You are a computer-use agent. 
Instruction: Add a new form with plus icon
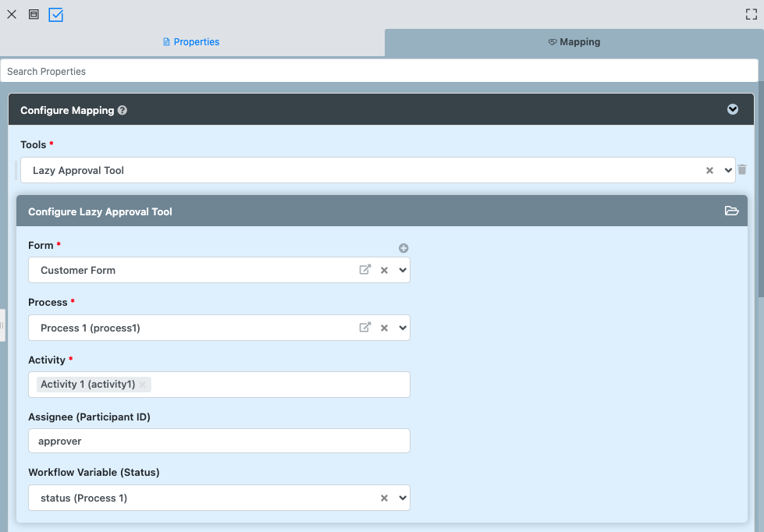pos(403,248)
